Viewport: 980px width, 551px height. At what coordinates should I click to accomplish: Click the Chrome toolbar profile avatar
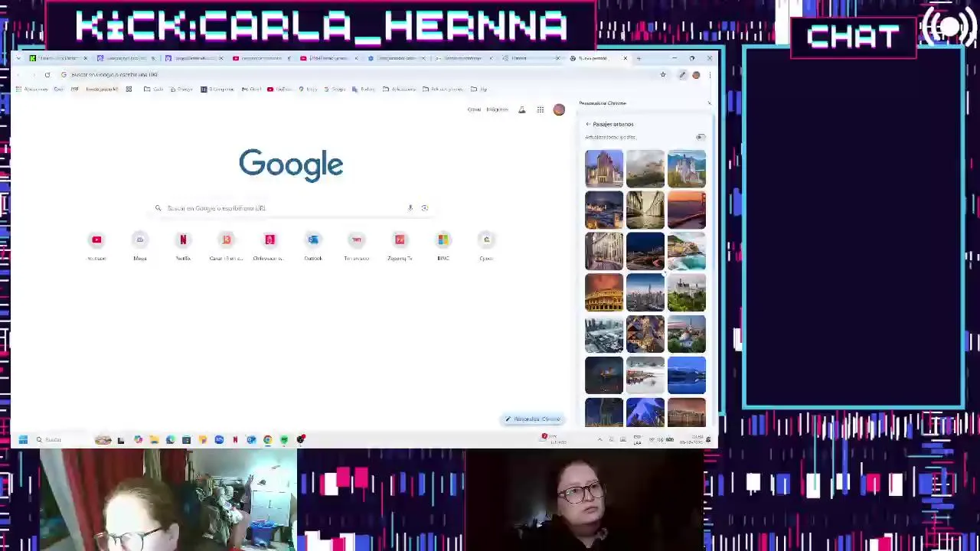pos(696,75)
